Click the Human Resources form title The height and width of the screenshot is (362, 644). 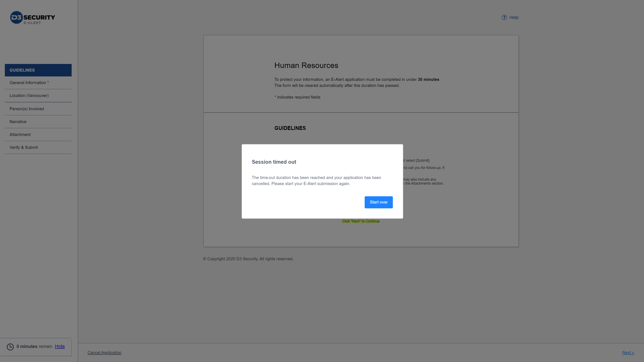[306, 65]
